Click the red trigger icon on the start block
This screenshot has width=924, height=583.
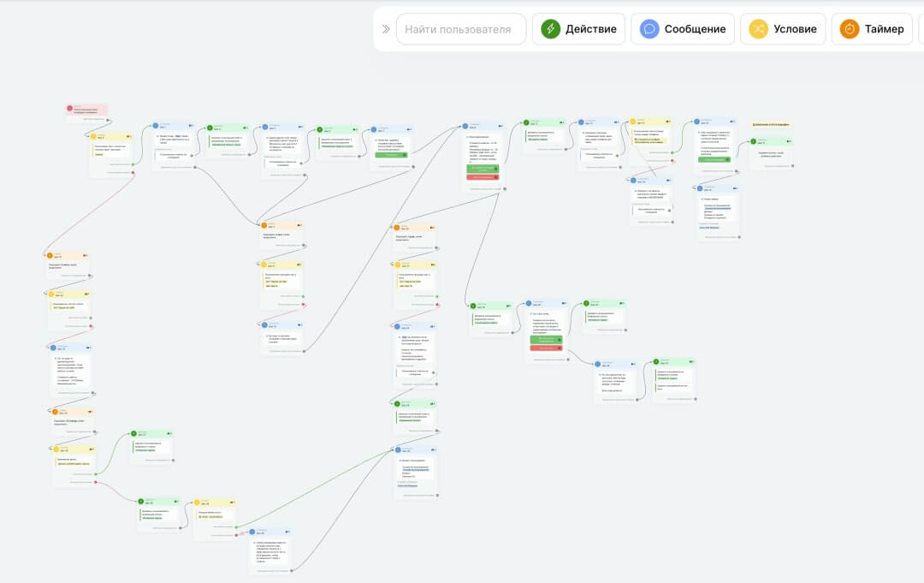(69, 109)
